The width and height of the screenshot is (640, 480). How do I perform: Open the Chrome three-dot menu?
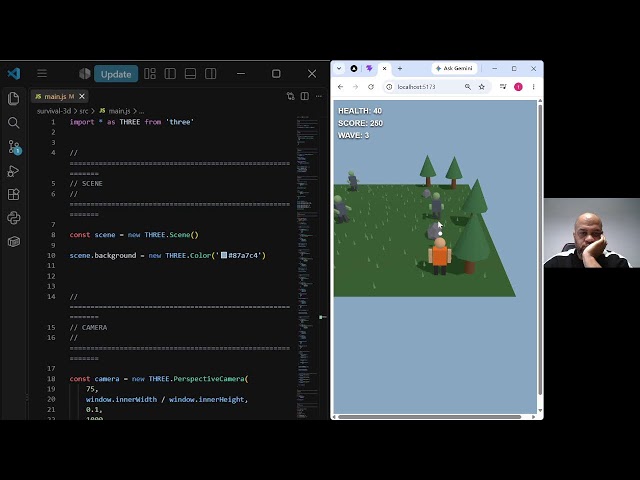[x=533, y=87]
